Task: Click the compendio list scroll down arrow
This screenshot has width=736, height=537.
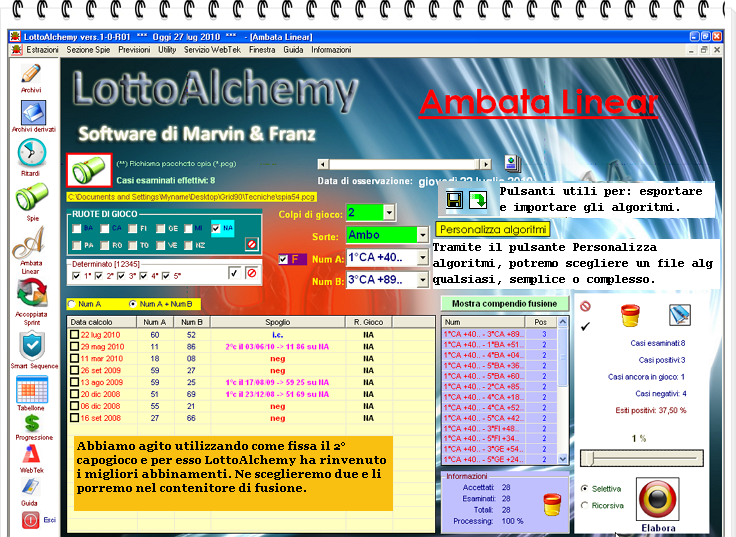Action: (x=563, y=459)
